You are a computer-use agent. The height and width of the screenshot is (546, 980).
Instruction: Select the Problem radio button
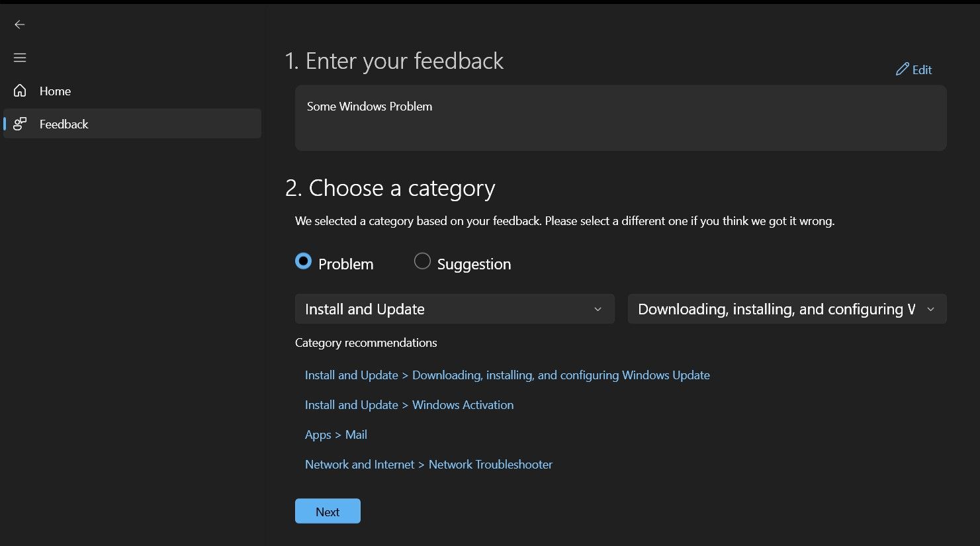point(303,261)
